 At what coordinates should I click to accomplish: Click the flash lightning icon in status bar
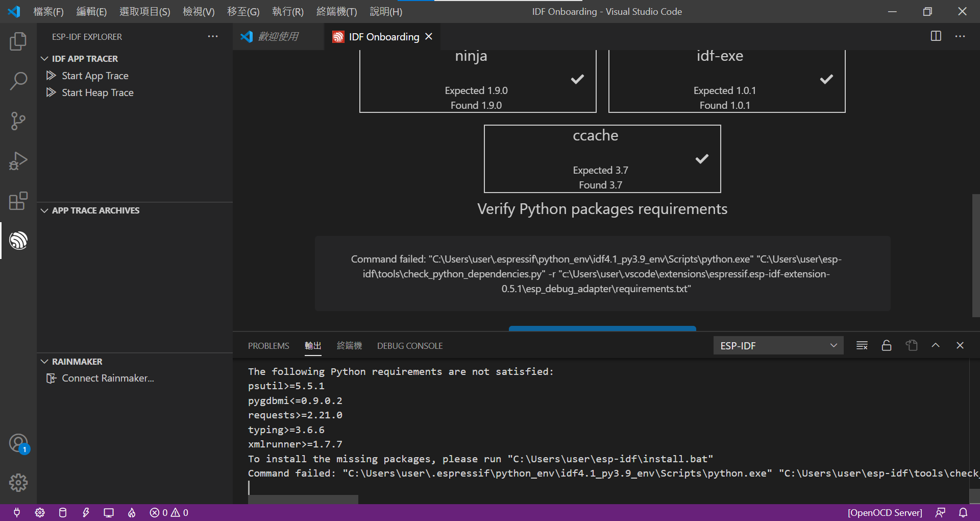tap(86, 512)
